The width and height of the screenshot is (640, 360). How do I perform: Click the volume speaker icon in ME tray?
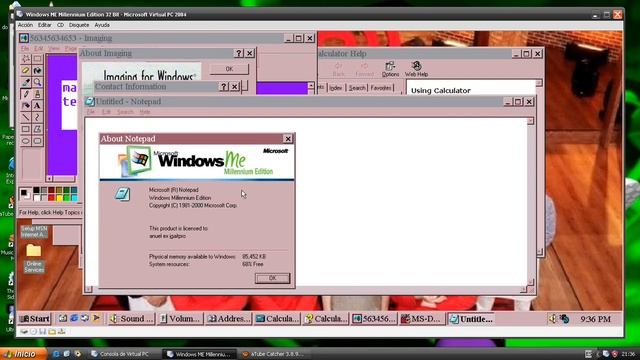552,319
